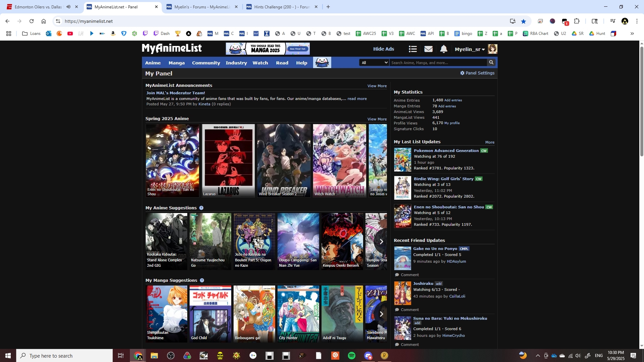Open the Community navigation menu
The width and height of the screenshot is (644, 362).
pyautogui.click(x=206, y=63)
